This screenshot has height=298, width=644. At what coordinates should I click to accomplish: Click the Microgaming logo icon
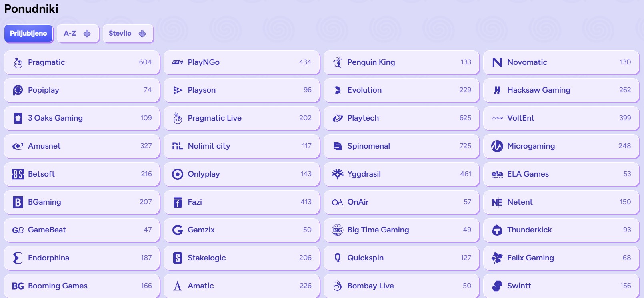point(497,146)
